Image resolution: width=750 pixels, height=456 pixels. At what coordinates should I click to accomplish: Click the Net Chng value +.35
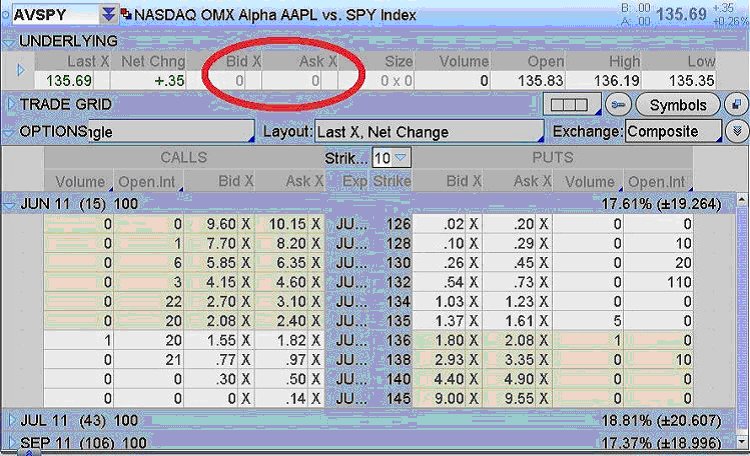point(169,80)
